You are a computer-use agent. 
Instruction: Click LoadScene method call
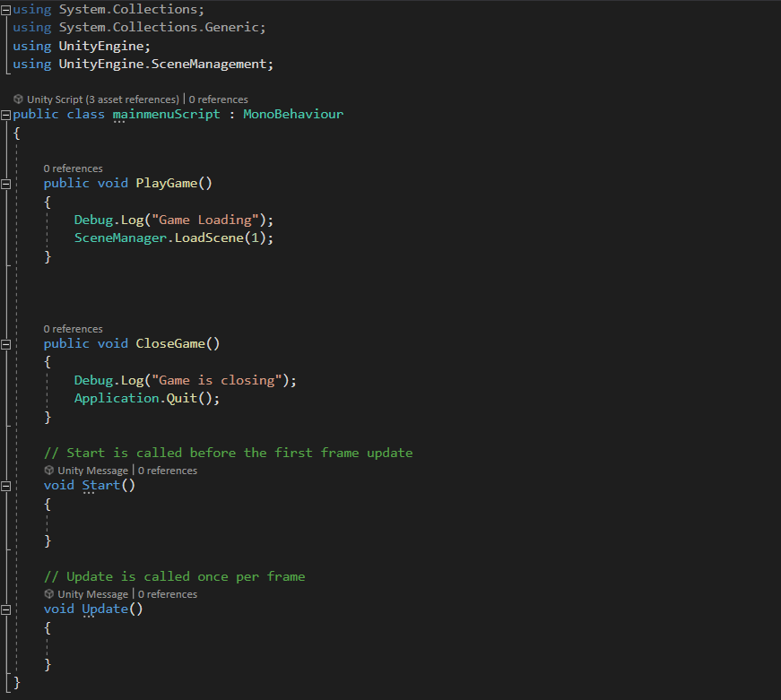click(x=209, y=238)
